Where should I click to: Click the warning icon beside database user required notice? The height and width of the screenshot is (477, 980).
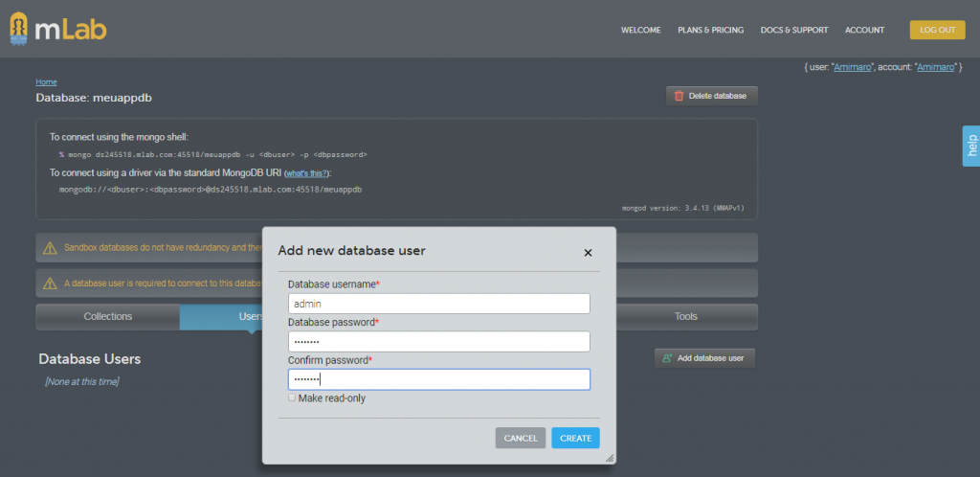pos(50,284)
